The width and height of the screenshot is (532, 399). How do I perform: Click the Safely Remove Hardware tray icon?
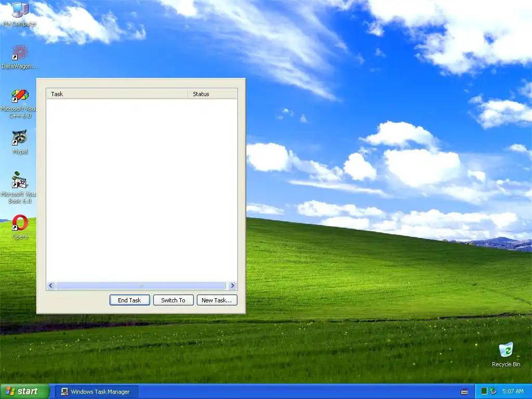point(494,391)
